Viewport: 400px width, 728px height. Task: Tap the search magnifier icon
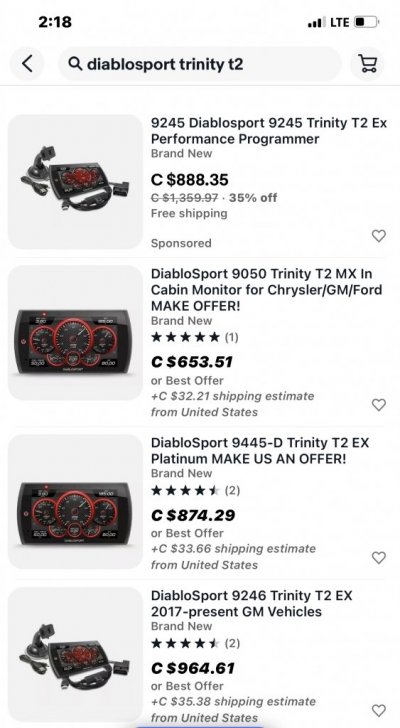tap(75, 64)
